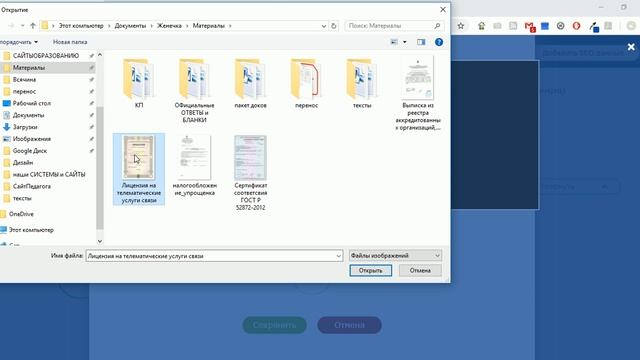
Task: Click the search Материалы field
Action: (x=394, y=26)
